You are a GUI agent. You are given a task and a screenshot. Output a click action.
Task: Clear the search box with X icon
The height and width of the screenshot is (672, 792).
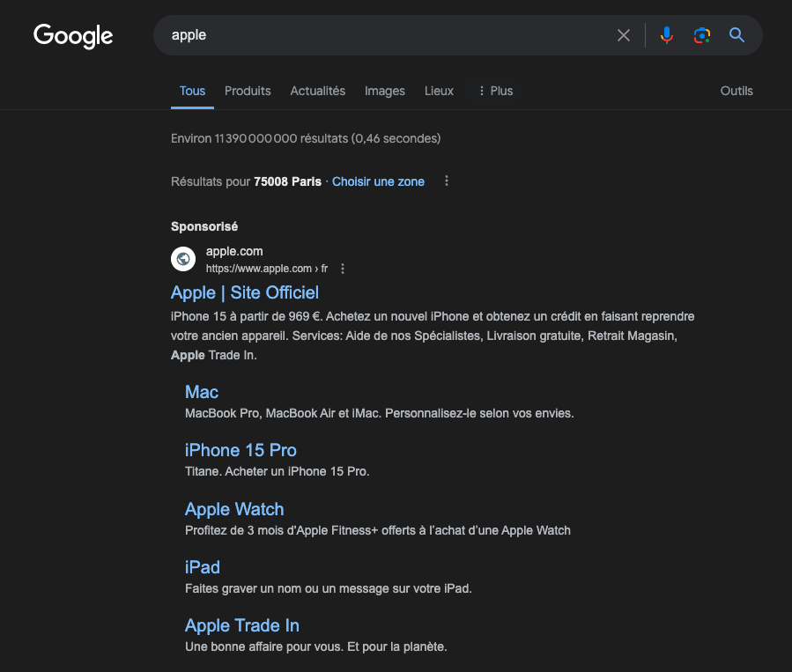click(x=624, y=35)
